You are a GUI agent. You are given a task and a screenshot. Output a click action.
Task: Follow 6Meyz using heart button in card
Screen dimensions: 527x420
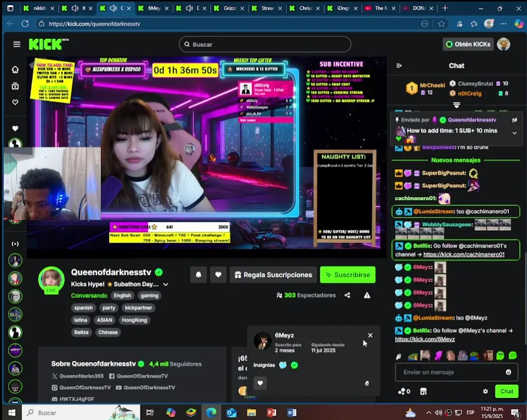click(260, 383)
